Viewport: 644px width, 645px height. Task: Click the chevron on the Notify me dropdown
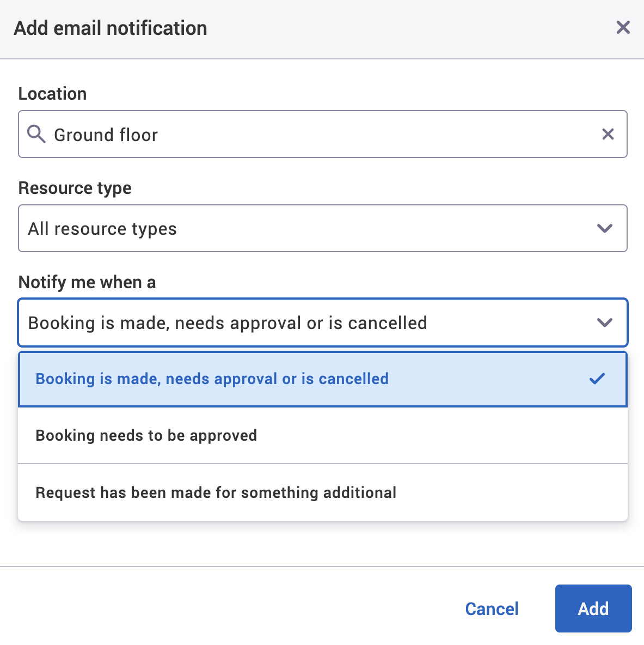point(604,322)
